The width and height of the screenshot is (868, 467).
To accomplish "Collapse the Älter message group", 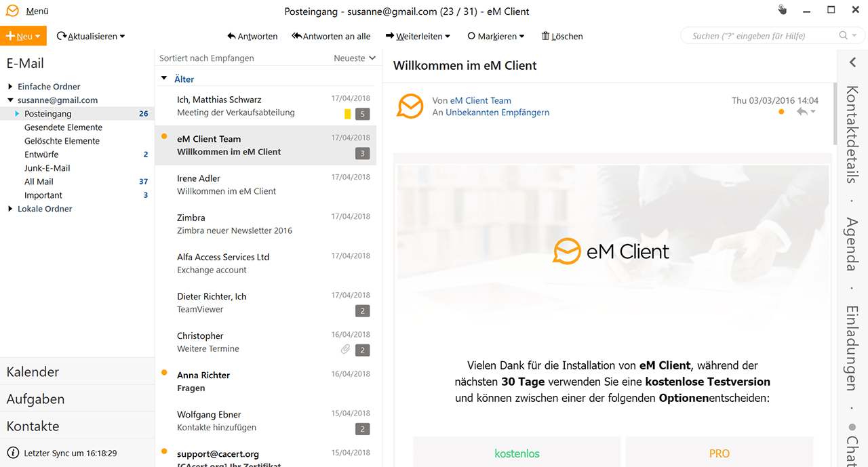I will pyautogui.click(x=164, y=79).
